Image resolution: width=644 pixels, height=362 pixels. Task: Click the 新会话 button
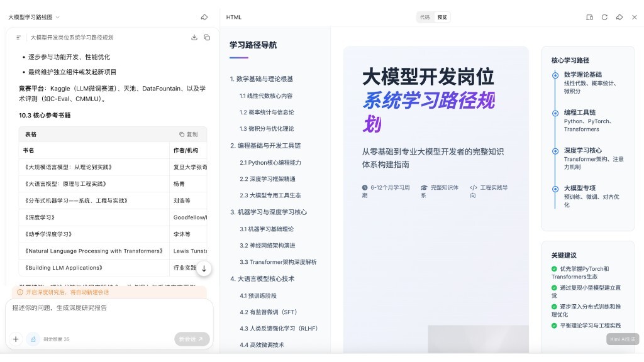(x=191, y=339)
